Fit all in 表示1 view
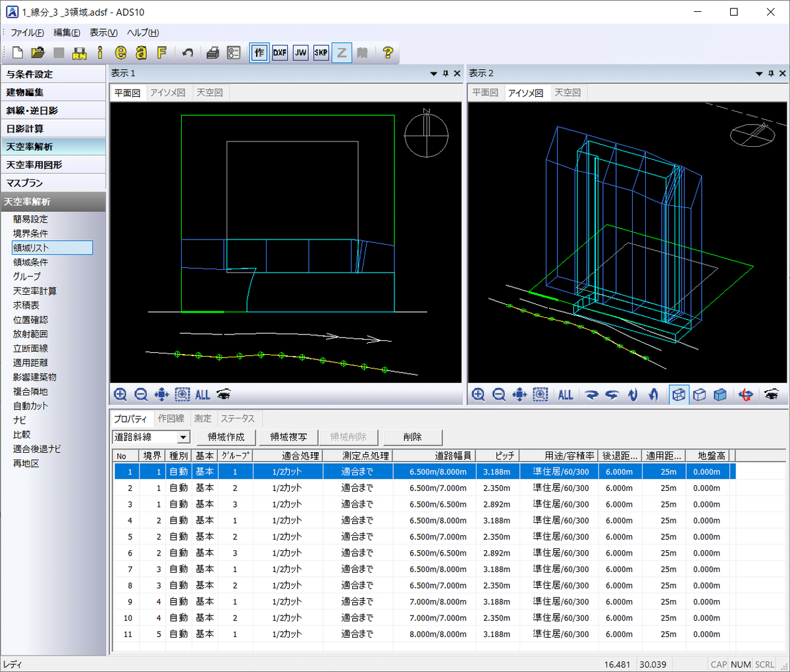 [203, 394]
